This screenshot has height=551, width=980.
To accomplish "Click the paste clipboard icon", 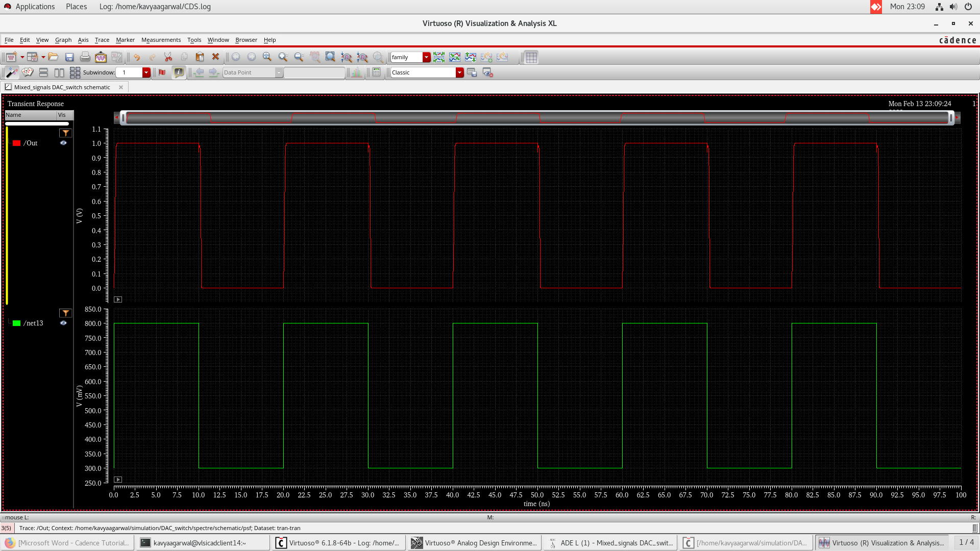I will click(x=200, y=57).
